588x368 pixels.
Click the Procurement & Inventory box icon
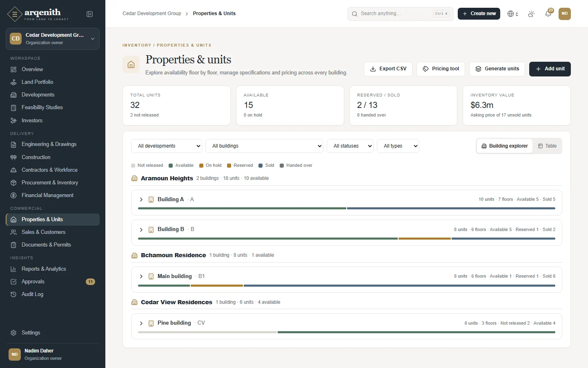[13, 183]
